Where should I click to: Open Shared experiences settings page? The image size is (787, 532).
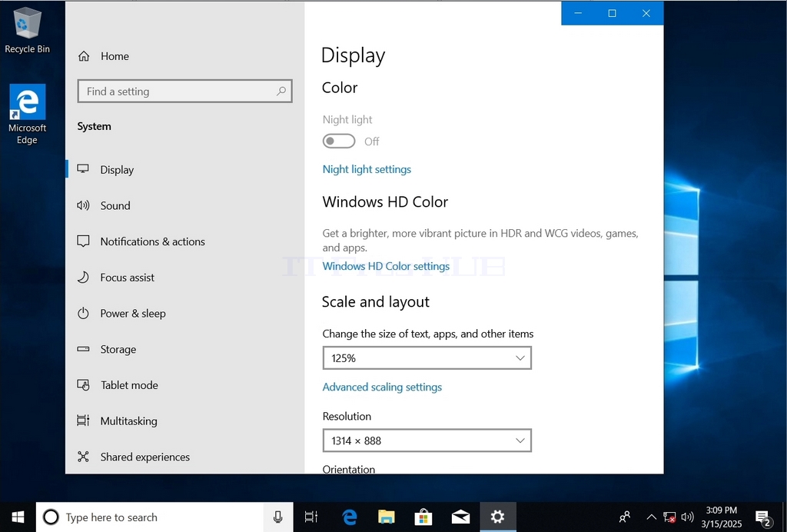[145, 457]
